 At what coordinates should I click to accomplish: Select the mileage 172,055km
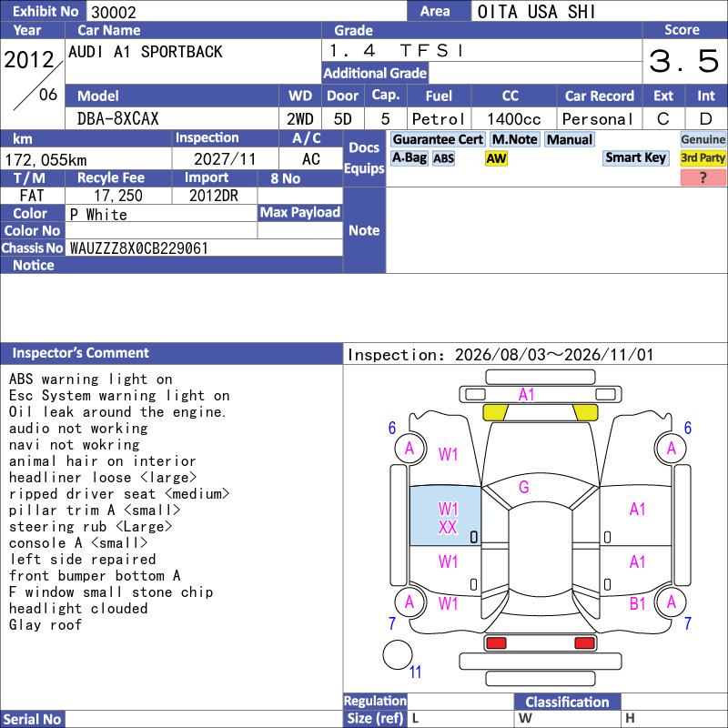coord(45,160)
